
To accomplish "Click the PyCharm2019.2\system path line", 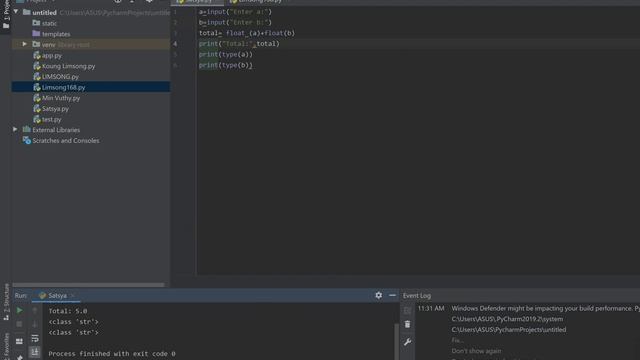I will [507, 319].
